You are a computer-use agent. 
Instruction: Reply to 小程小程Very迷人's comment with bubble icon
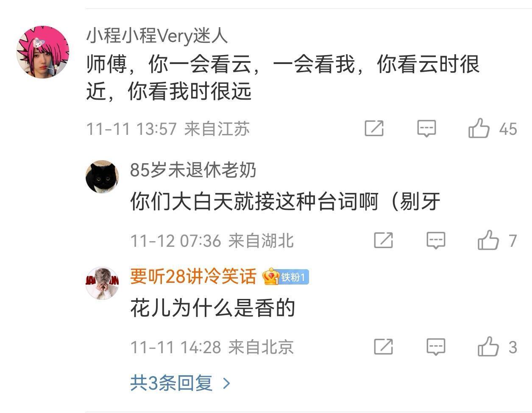pos(426,128)
